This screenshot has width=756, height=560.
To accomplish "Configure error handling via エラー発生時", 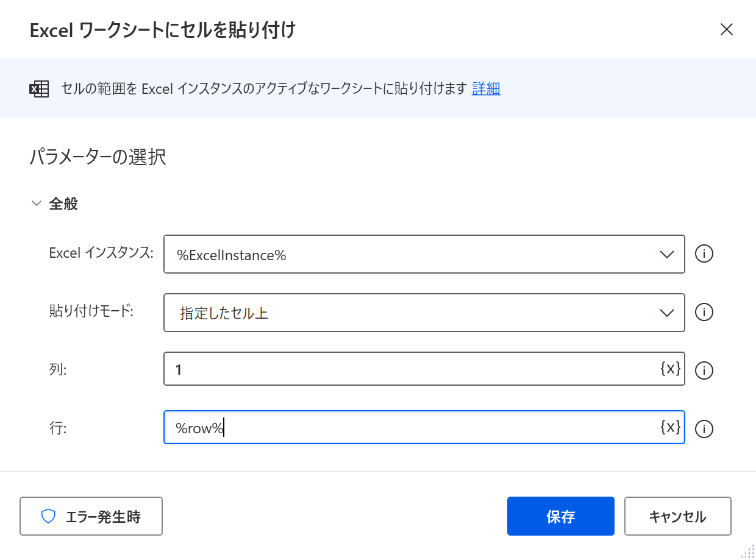I will (x=91, y=516).
